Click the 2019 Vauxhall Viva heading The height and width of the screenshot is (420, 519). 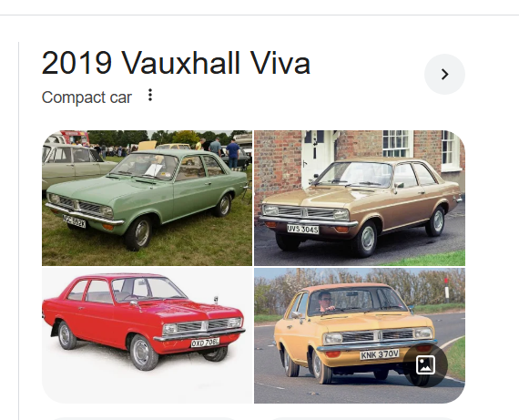pos(176,63)
